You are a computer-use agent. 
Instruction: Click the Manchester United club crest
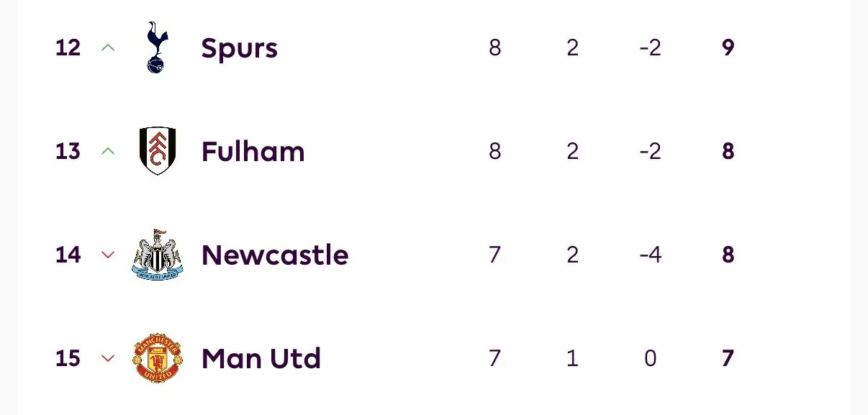click(x=157, y=358)
